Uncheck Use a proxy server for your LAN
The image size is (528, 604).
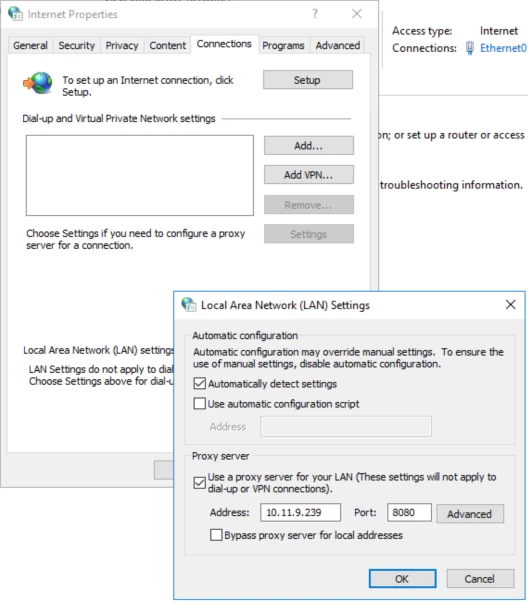199,483
